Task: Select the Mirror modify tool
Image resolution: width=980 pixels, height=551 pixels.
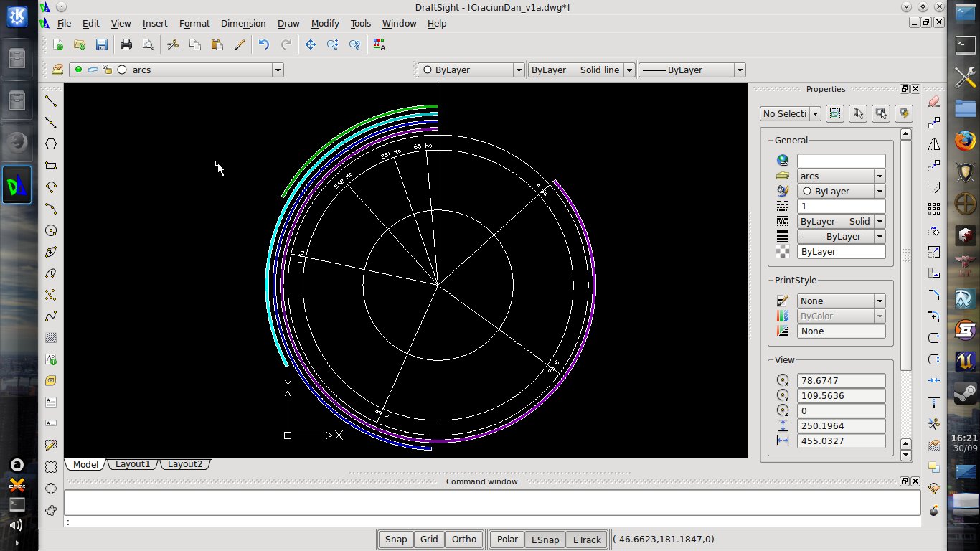Action: pos(934,144)
